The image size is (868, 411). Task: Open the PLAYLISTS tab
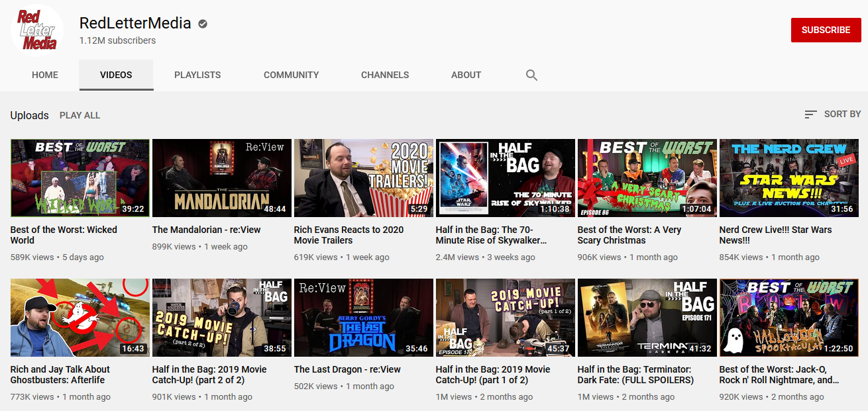[197, 75]
